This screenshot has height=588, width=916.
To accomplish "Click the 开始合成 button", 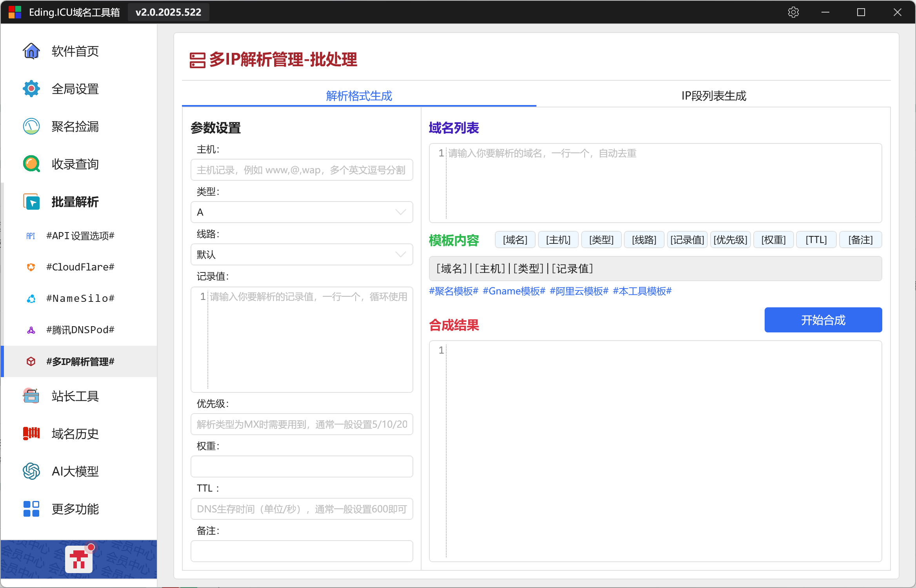I will 823,320.
